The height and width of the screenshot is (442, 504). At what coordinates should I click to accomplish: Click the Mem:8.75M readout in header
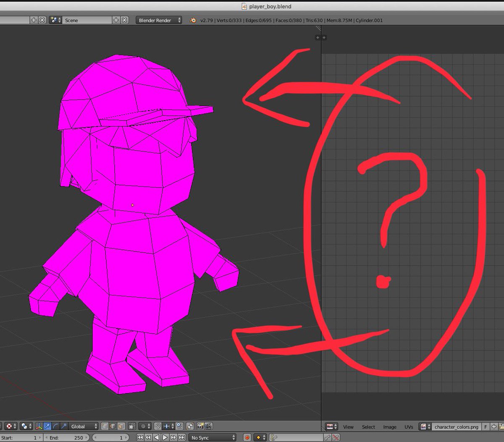[339, 20]
